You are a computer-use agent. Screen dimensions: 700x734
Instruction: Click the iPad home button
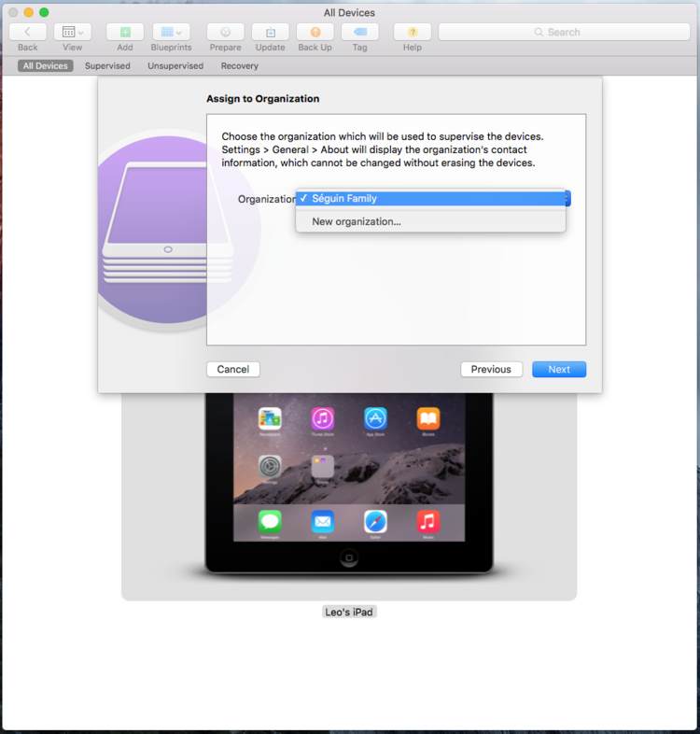click(349, 558)
